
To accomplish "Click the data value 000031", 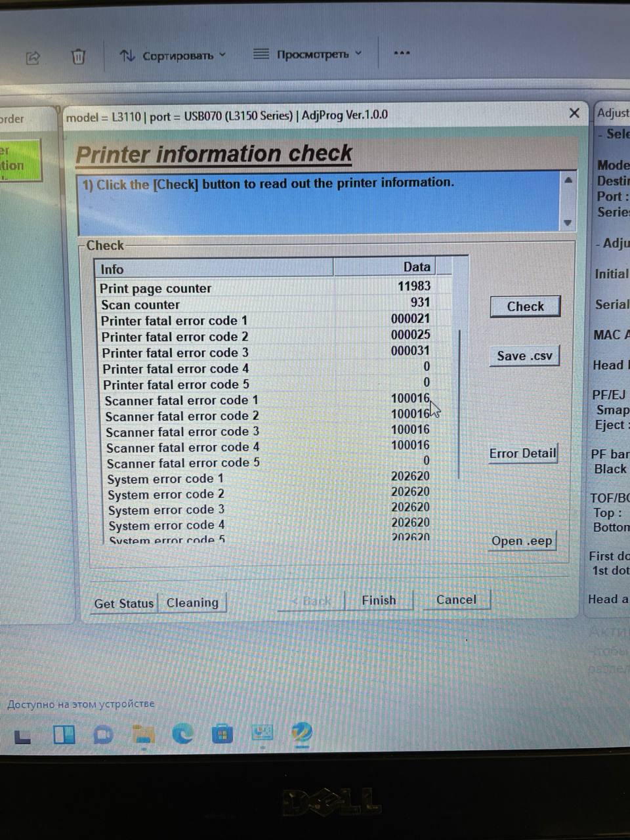I will click(x=411, y=350).
